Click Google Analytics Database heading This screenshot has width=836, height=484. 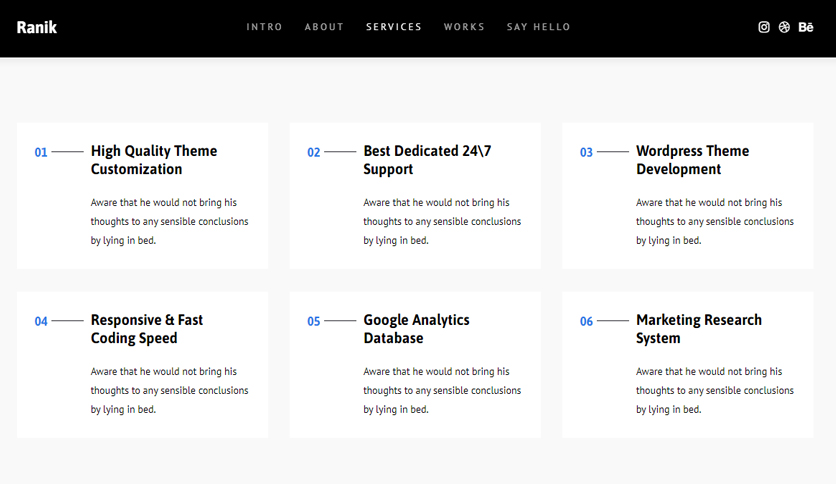416,329
